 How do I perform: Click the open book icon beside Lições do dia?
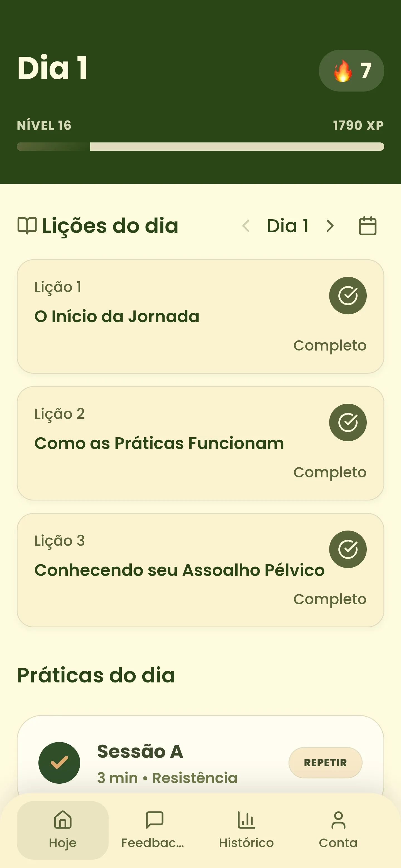pyautogui.click(x=27, y=226)
